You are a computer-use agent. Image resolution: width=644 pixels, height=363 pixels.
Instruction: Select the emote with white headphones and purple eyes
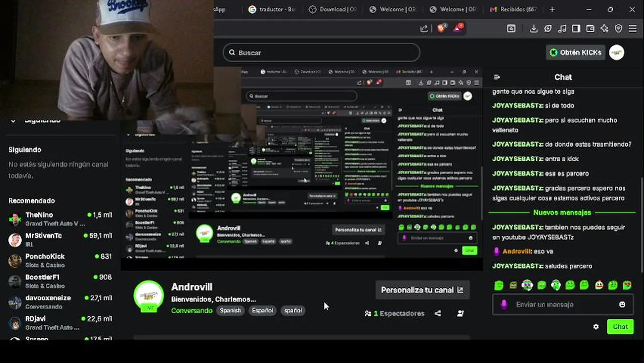tap(527, 285)
